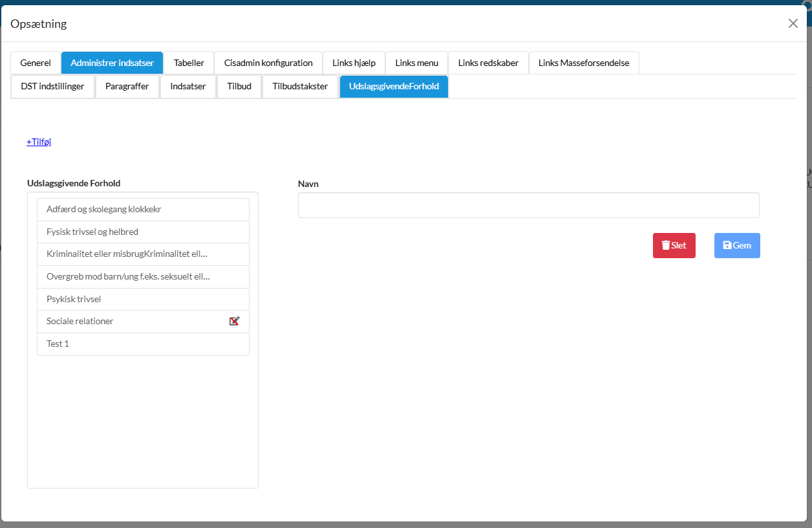
Task: Click into the Navn input field
Action: point(528,205)
